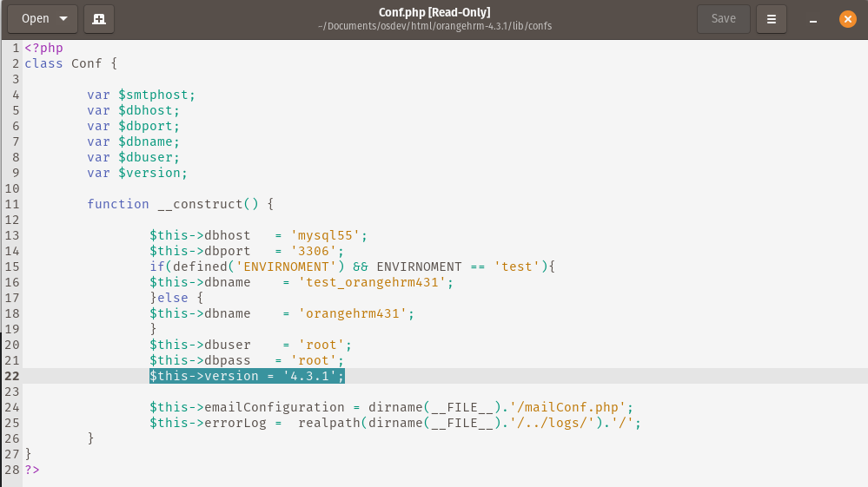
Task: Close the editor window
Action: pos(847,19)
